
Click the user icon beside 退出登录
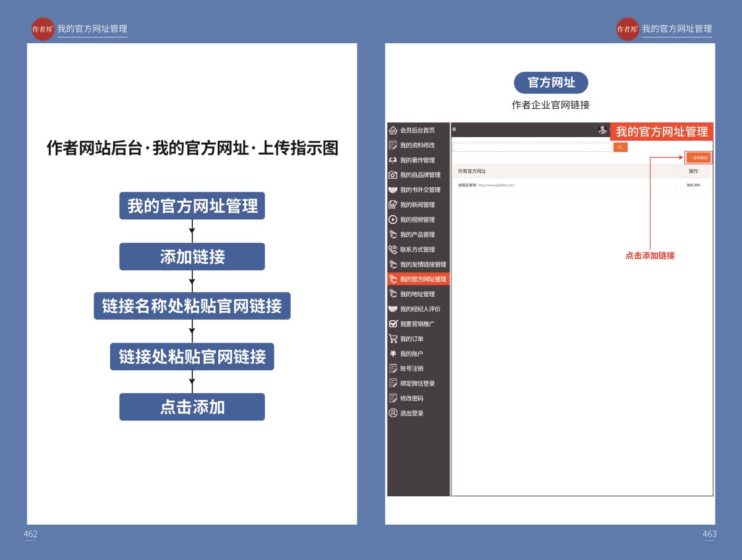tap(393, 413)
